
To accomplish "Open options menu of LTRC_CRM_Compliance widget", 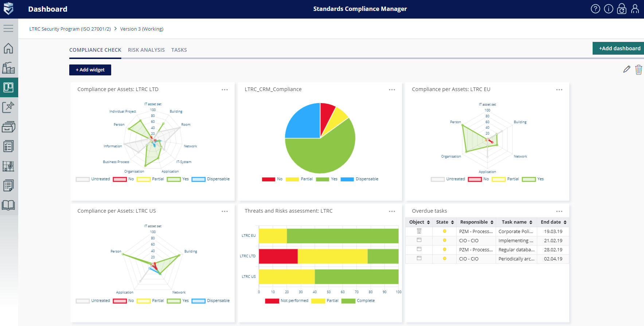I will tap(392, 90).
